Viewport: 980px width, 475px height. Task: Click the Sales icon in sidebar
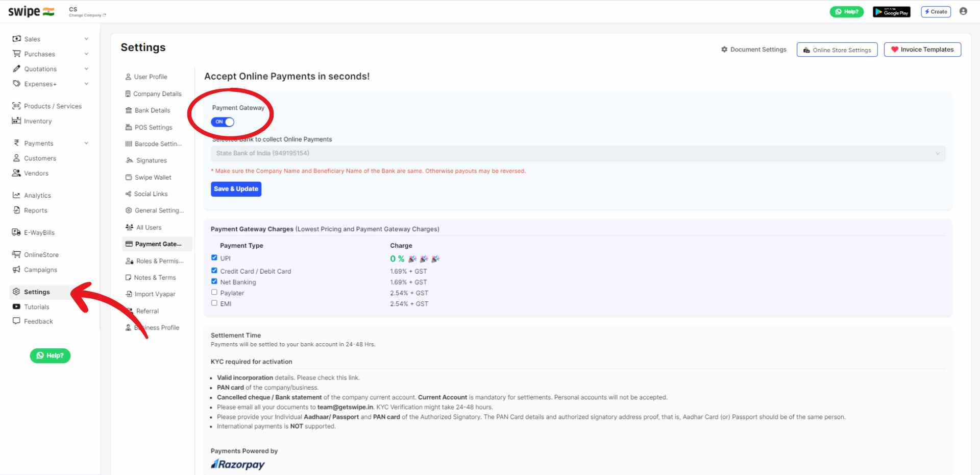[x=16, y=39]
